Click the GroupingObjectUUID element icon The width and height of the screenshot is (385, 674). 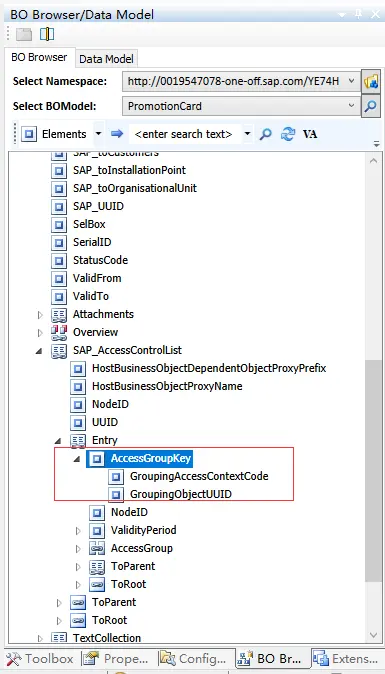pos(116,494)
